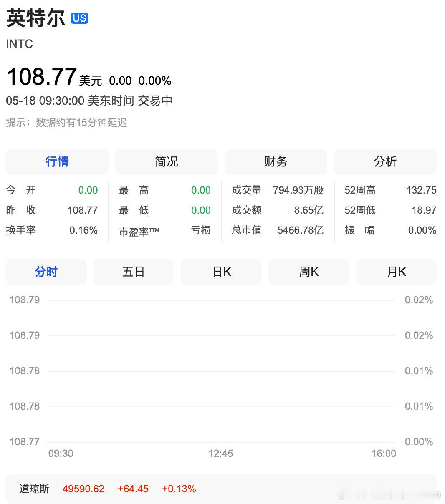Click the 英特尔 stock title
The height and width of the screenshot is (504, 445).
click(35, 18)
